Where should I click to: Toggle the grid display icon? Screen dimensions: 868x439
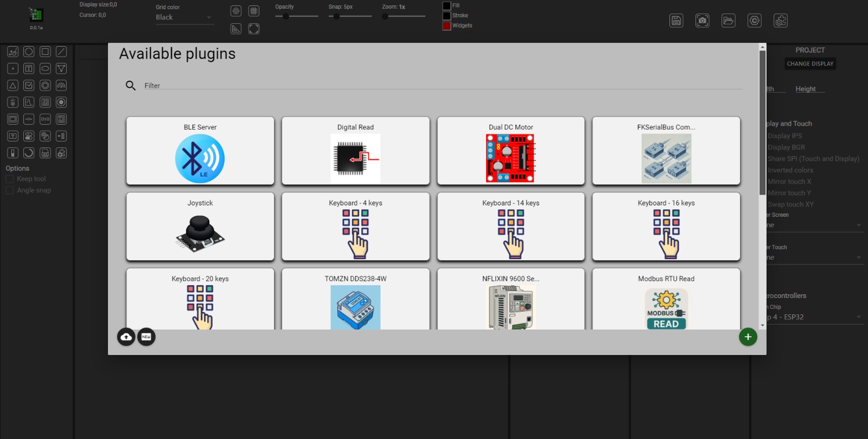pyautogui.click(x=253, y=11)
